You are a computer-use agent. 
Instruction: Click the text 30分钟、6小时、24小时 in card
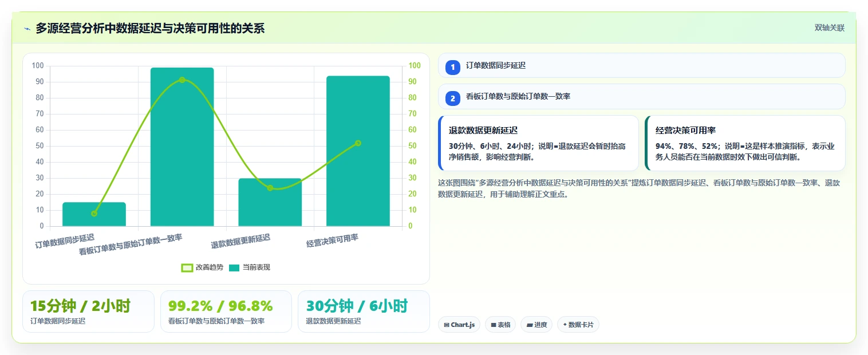click(x=489, y=146)
